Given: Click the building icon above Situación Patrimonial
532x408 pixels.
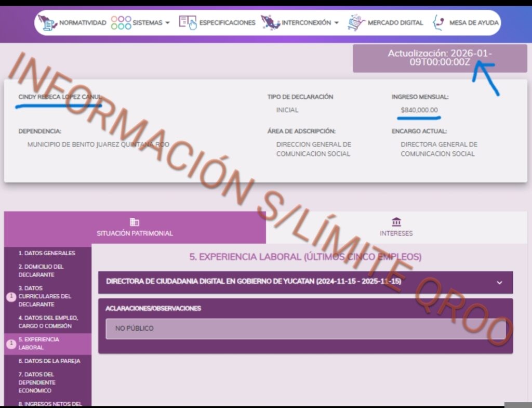Looking at the screenshot, I should [x=135, y=222].
